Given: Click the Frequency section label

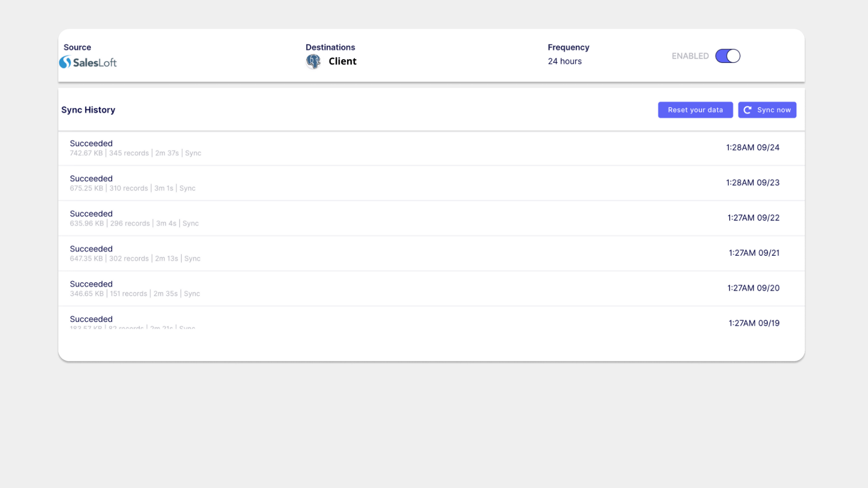Looking at the screenshot, I should pos(568,47).
